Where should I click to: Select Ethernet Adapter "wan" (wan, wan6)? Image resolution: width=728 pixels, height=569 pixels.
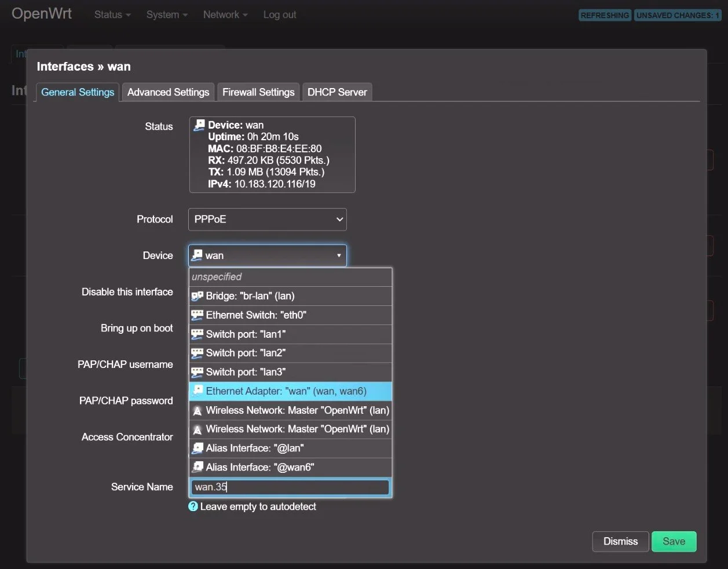(291, 391)
